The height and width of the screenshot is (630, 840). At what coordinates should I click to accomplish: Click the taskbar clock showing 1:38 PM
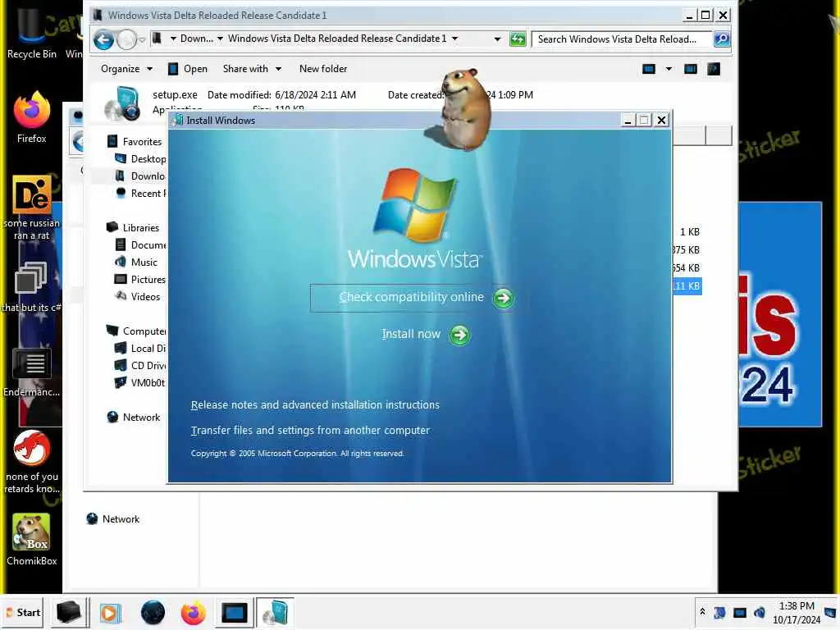coord(797,612)
